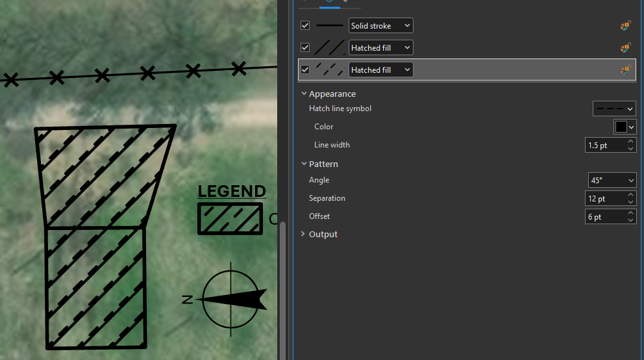Open the black Color swatch picker
The height and width of the screenshot is (360, 644).
tap(625, 127)
